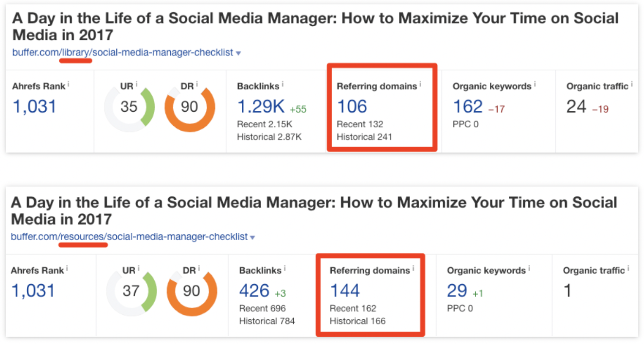
Task: Click the Backlinks info icon above 426
Action: click(x=285, y=269)
